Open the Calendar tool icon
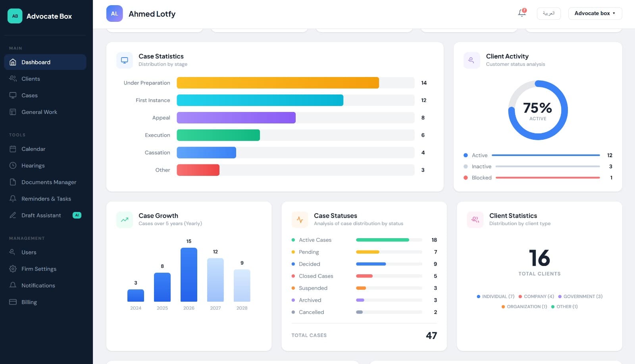 pyautogui.click(x=12, y=149)
